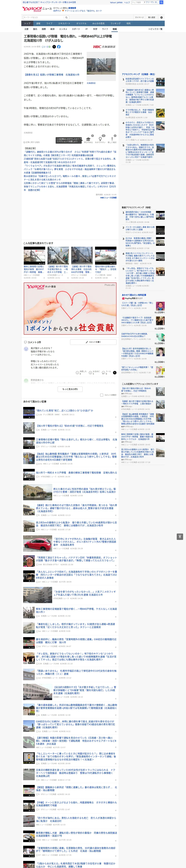Viewport: 186px width, 868px height.
Task: Click the keyword search input field
Action: [44, 17]
